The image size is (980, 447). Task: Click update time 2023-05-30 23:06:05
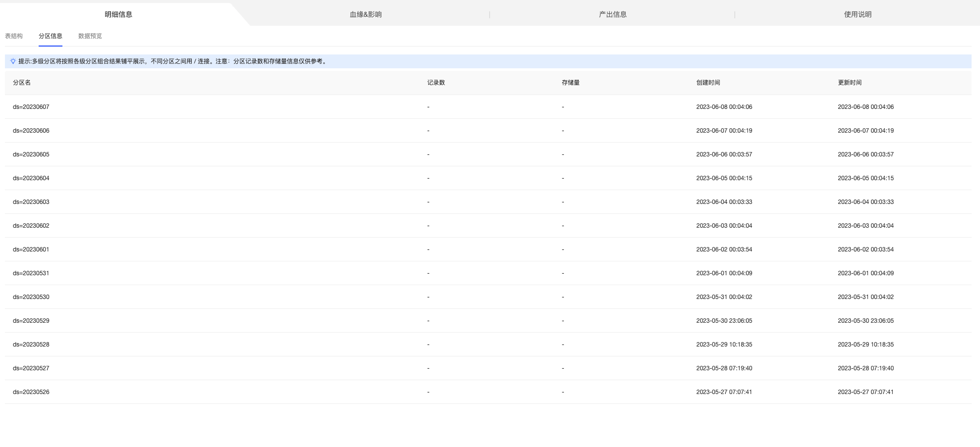866,321
